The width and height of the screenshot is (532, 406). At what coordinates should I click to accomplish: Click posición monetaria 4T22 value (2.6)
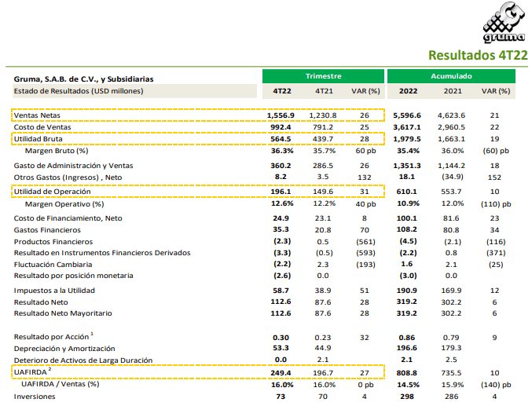tap(282, 276)
